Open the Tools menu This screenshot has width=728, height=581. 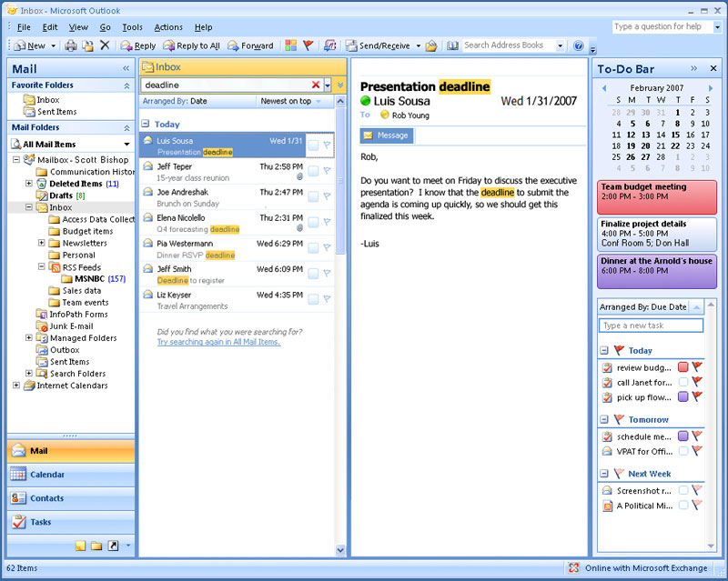tap(132, 27)
